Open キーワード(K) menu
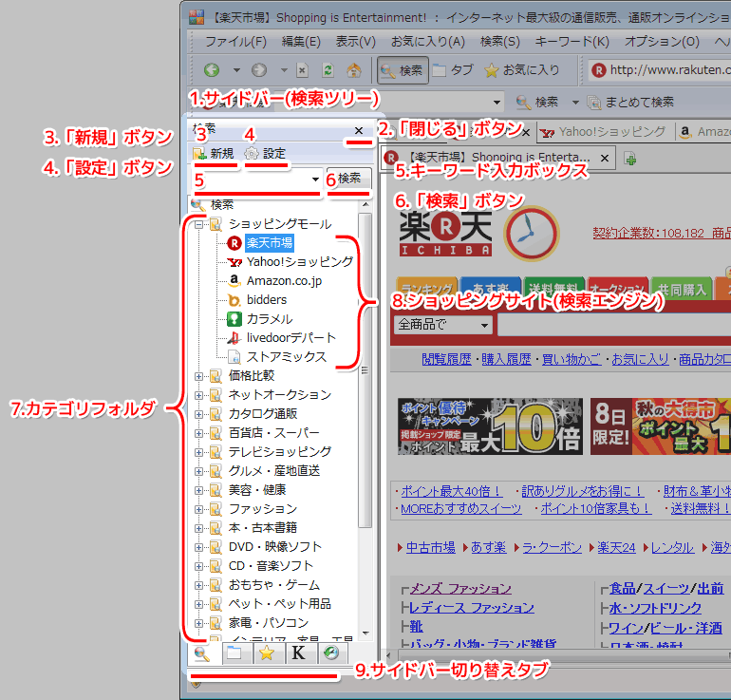731x700 pixels. (572, 42)
